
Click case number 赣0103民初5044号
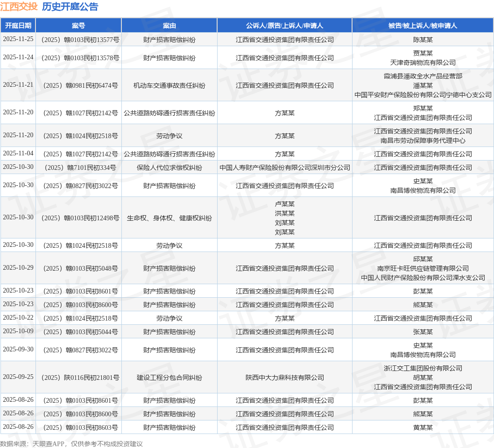80,332
